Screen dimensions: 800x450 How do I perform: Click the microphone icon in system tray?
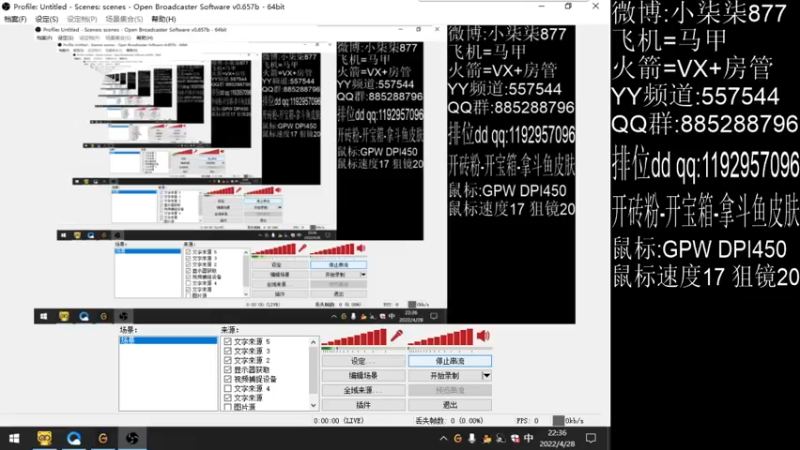pyautogui.click(x=472, y=438)
